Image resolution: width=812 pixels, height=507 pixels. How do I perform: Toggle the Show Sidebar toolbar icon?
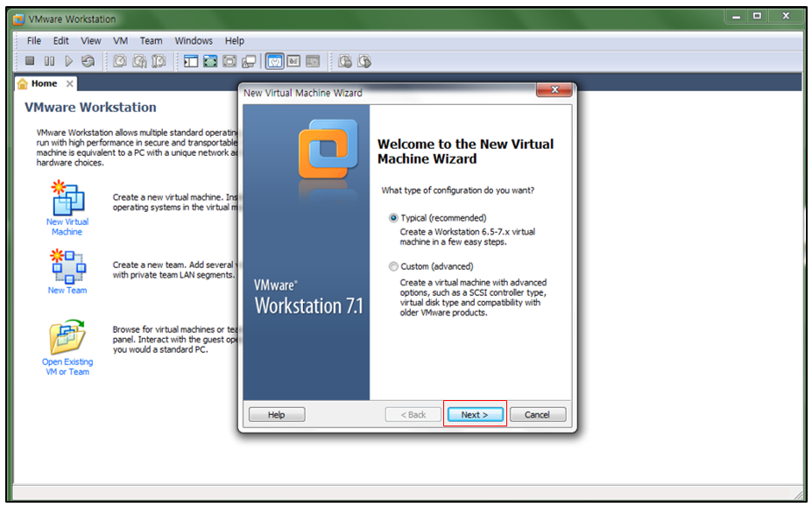tap(191, 61)
